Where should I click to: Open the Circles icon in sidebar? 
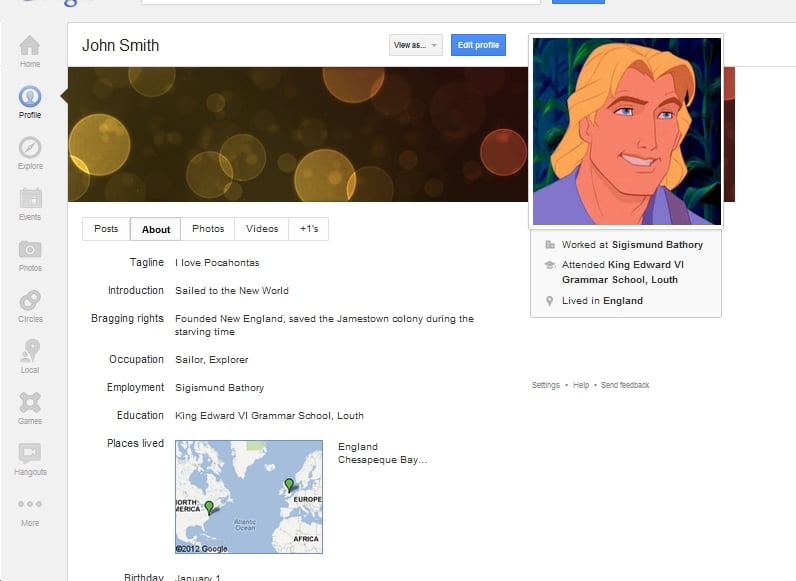coord(30,300)
